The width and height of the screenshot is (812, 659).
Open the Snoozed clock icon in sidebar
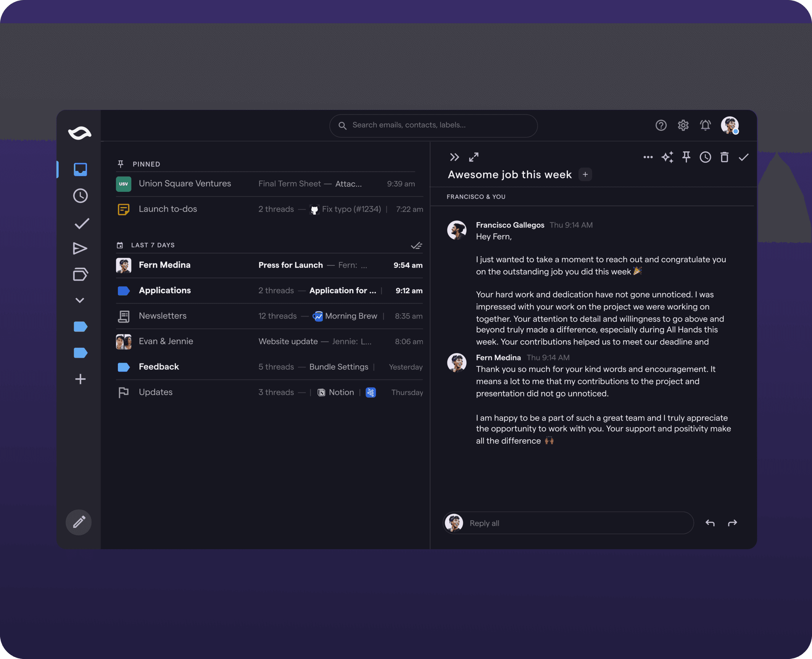[x=80, y=196]
